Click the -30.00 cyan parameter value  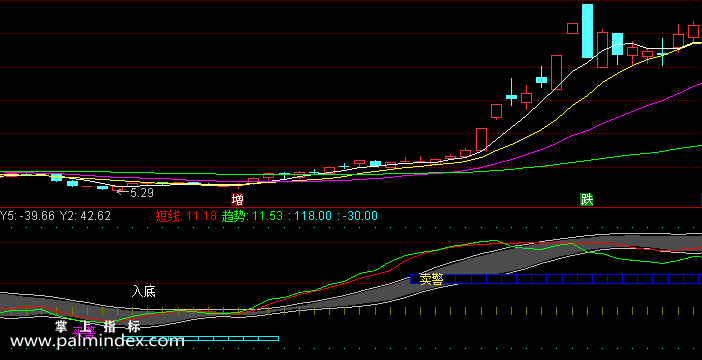360,216
